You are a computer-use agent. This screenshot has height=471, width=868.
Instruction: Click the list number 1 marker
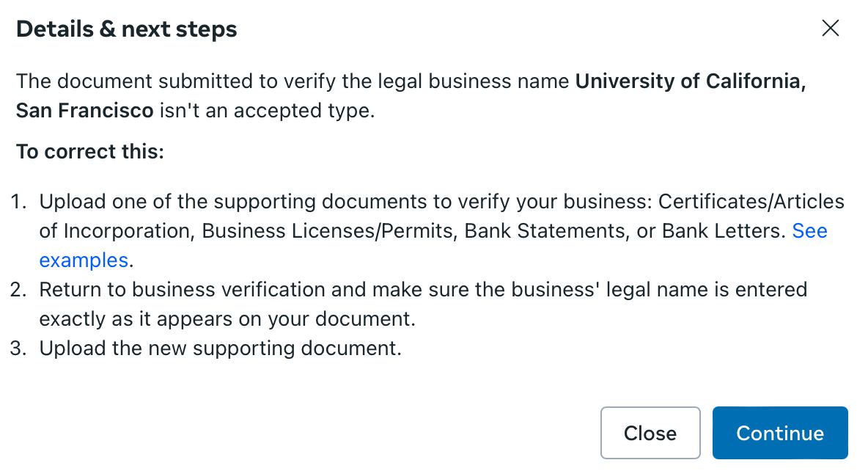click(x=18, y=202)
